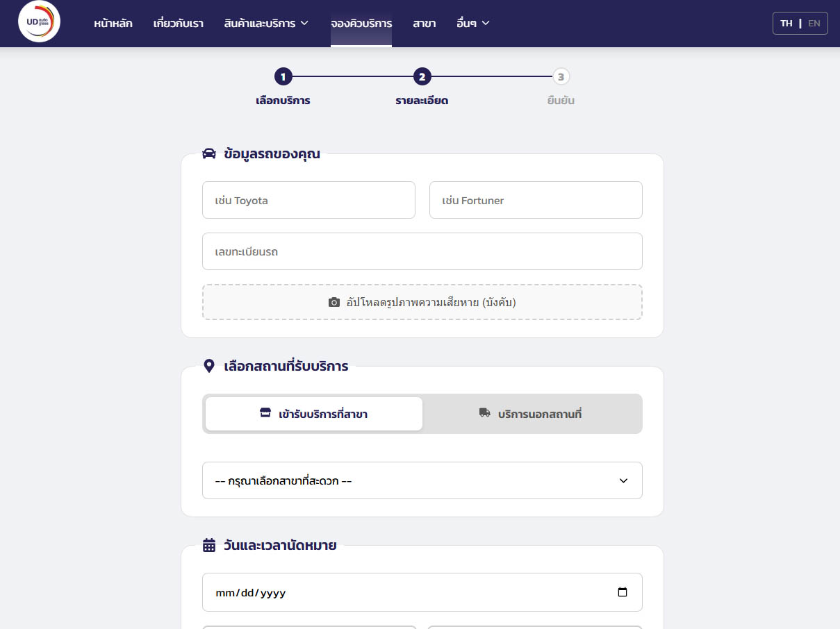Open the กรุณาเลือกสาขาที่สะดวก branch dropdown
The image size is (840, 629).
[422, 480]
